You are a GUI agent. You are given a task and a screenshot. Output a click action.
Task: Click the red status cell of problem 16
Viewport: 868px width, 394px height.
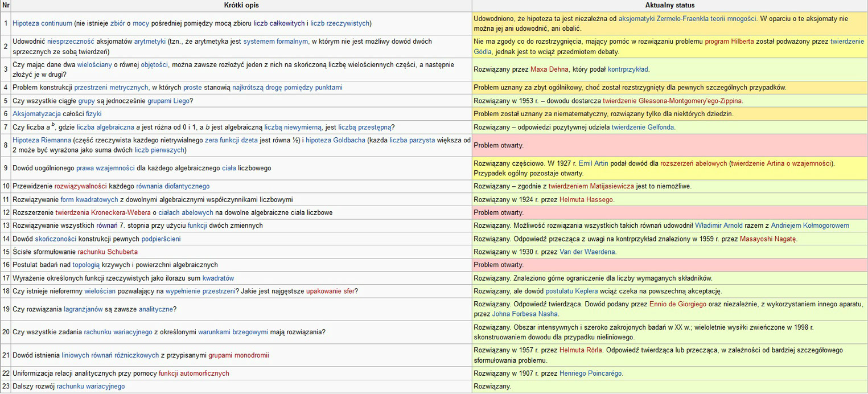[669, 265]
